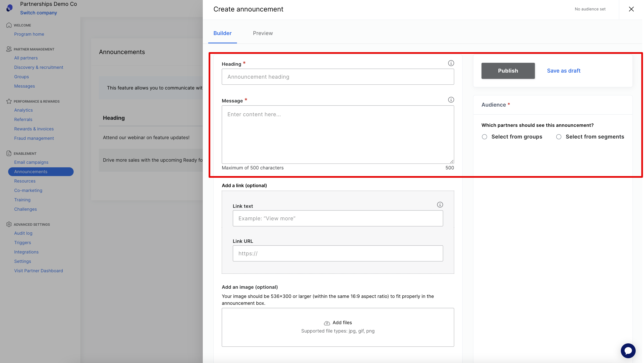This screenshot has width=644, height=363.
Task: Click the Message text area resize handle
Action: 451,161
